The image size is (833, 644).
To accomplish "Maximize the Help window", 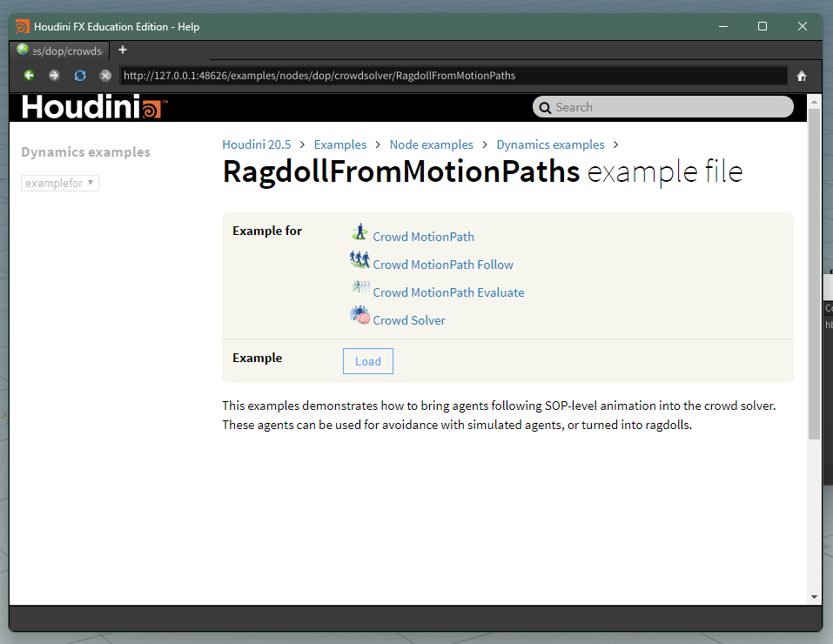I will pos(762,26).
